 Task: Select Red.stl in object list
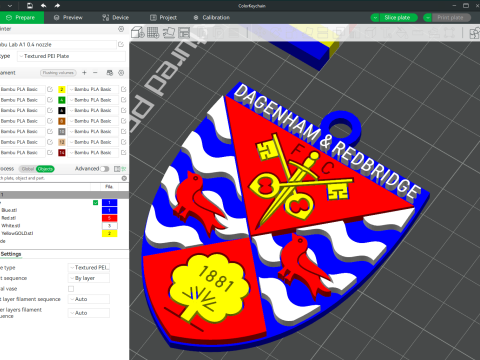(x=9, y=218)
